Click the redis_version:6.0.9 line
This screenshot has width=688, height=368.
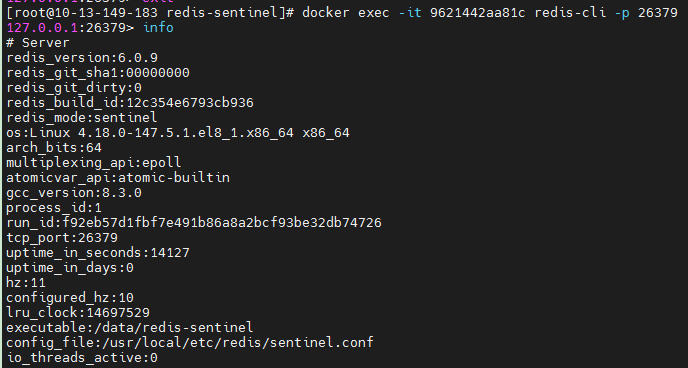82,58
